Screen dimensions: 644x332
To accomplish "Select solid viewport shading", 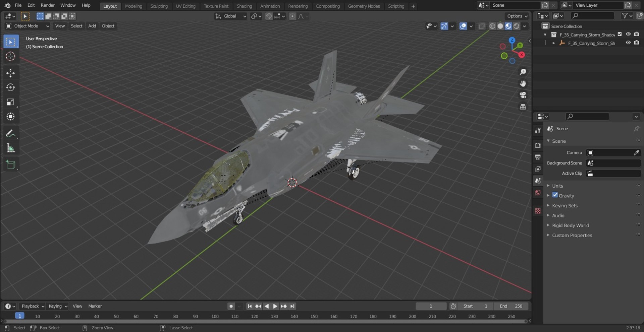I will 500,26.
